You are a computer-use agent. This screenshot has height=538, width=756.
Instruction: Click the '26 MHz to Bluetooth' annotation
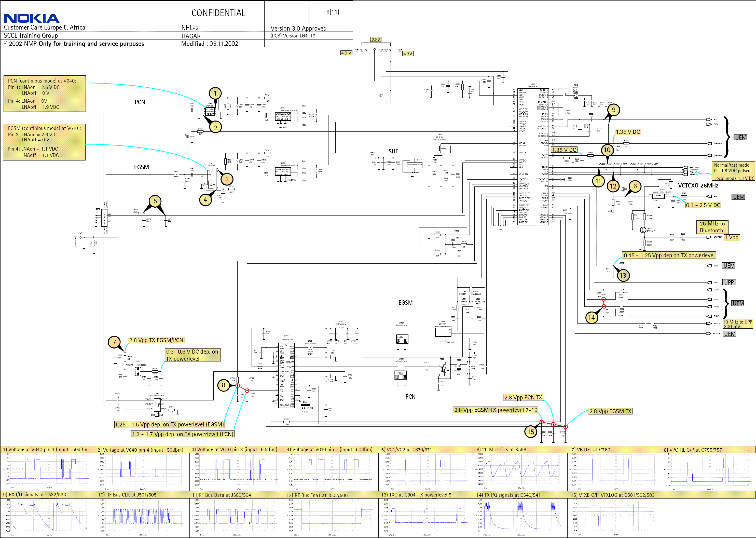712,227
